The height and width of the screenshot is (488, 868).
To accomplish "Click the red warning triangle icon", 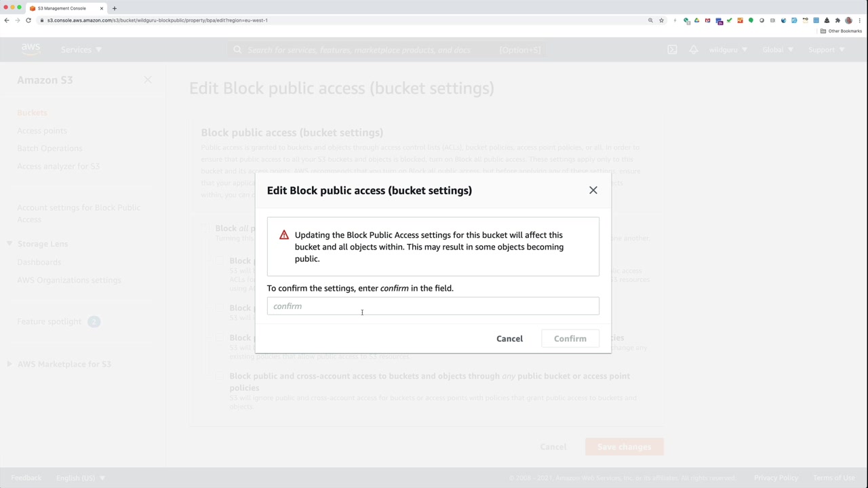I will (284, 235).
